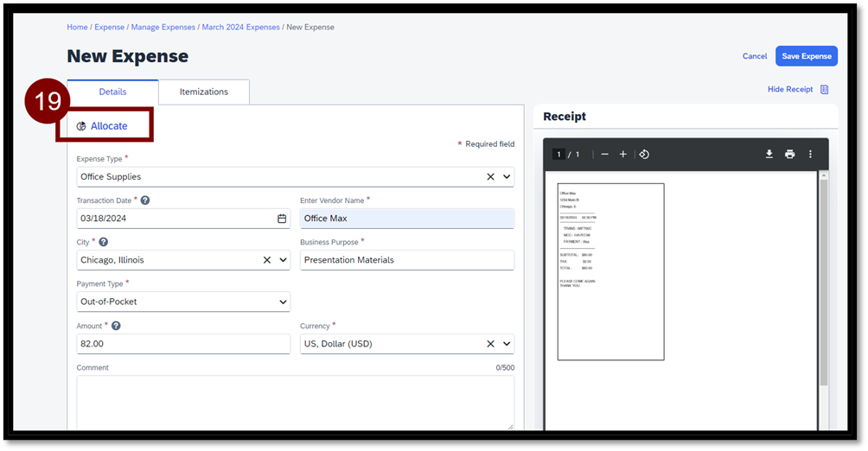Open the PDF viewer more options menu
The width and height of the screenshot is (868, 451).
tap(810, 154)
